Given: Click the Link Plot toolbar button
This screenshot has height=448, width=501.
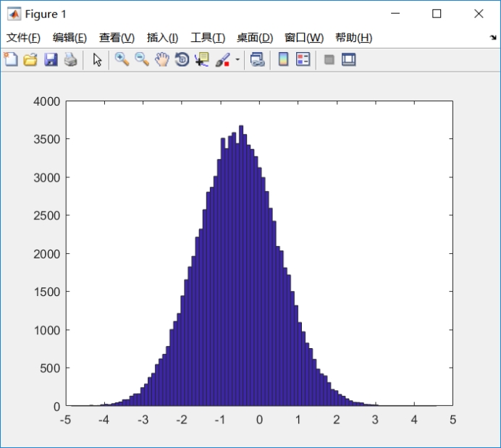Looking at the screenshot, I should 258,60.
